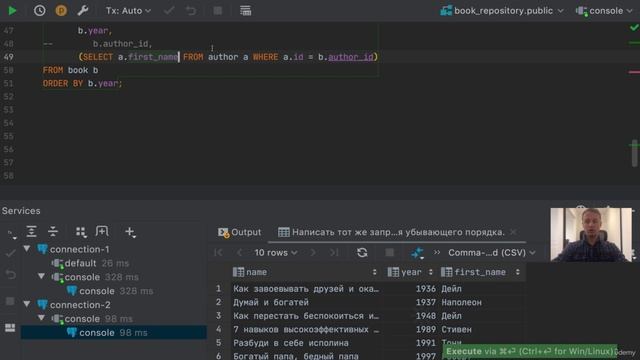Click cell 'Как завоевывать друзей и ока…'
The height and width of the screenshot is (360, 640).
pos(306,289)
